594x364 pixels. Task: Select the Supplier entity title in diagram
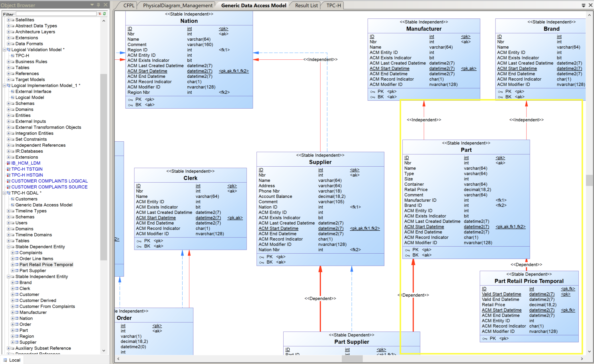pos(320,162)
